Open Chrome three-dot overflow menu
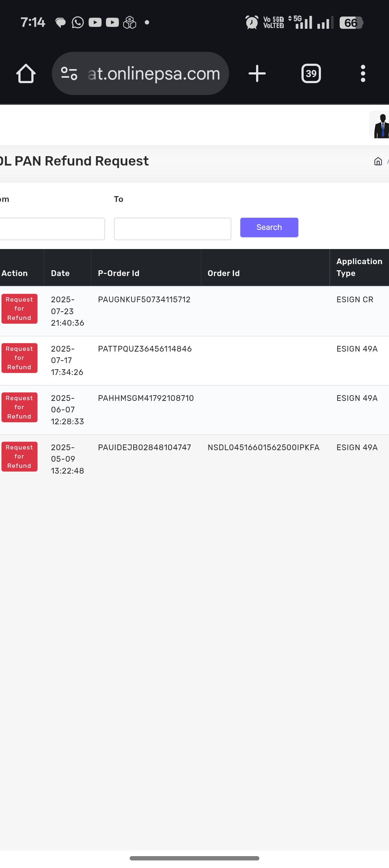The image size is (389, 868). (x=363, y=74)
